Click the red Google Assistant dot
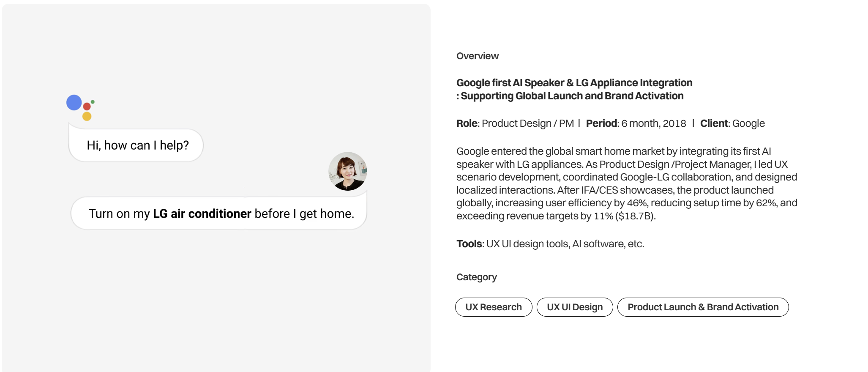The width and height of the screenshot is (868, 372). (87, 106)
